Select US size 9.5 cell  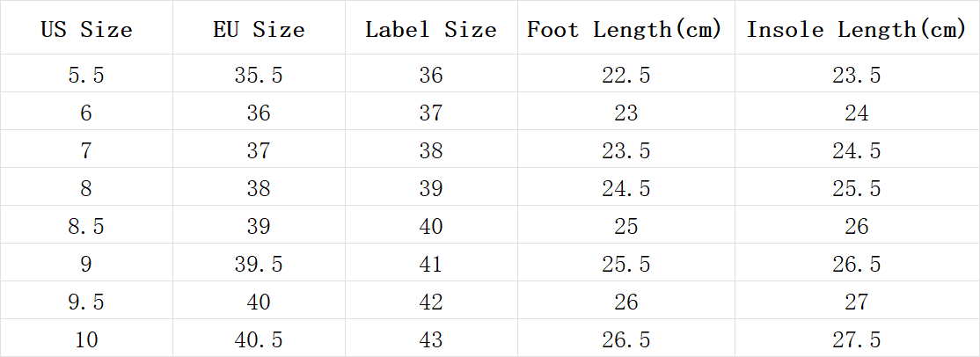[86, 301]
